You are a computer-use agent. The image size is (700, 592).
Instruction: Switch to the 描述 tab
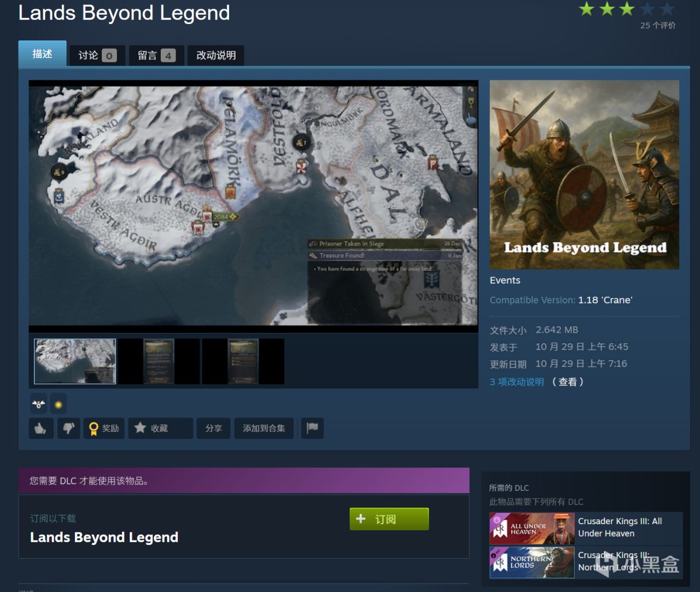pos(42,54)
